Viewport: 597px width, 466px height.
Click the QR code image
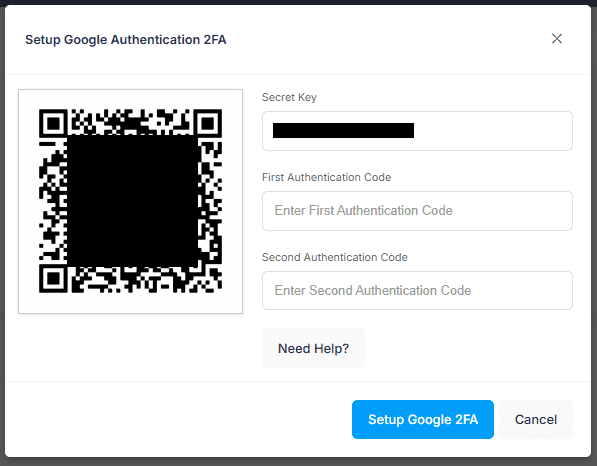pos(131,201)
